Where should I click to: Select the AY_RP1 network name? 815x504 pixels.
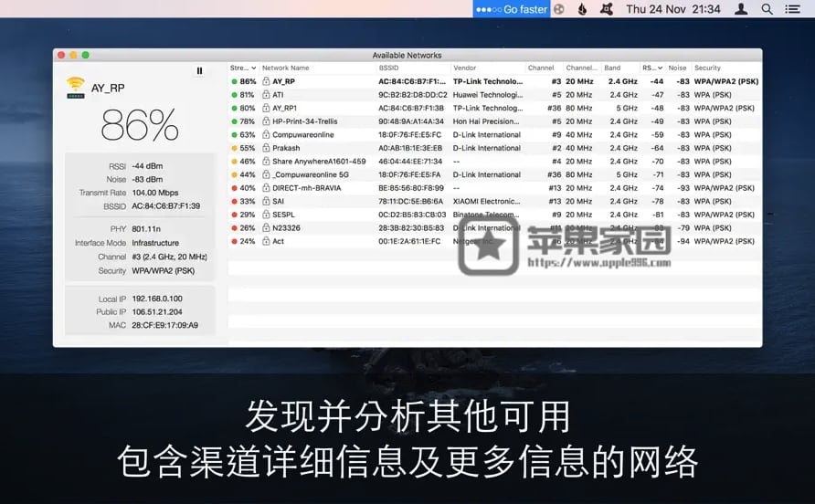(x=284, y=108)
